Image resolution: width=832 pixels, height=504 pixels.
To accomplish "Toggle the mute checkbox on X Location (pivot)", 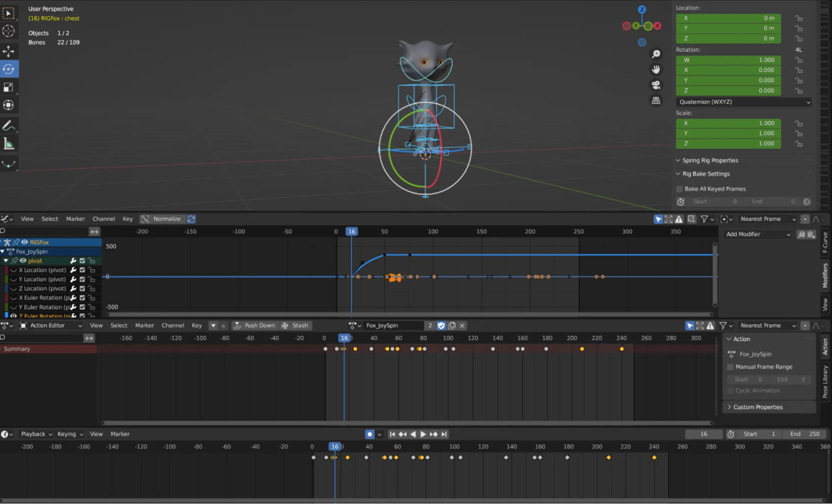I will [82, 270].
